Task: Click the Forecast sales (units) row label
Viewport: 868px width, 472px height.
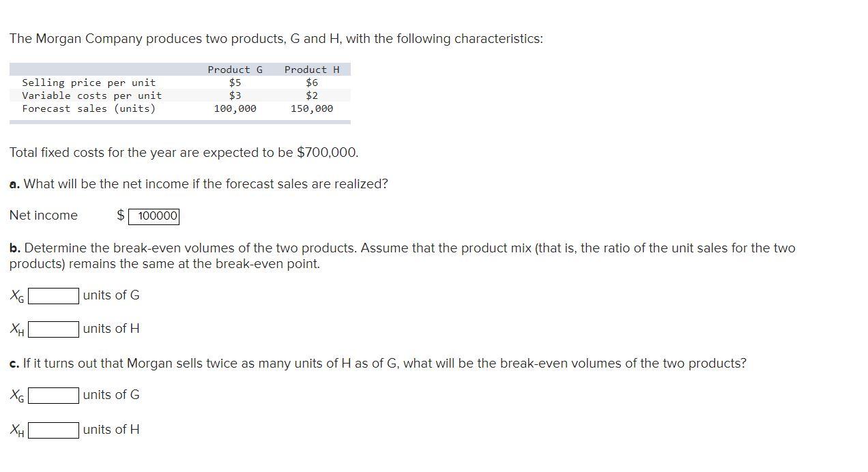Action: point(89,108)
